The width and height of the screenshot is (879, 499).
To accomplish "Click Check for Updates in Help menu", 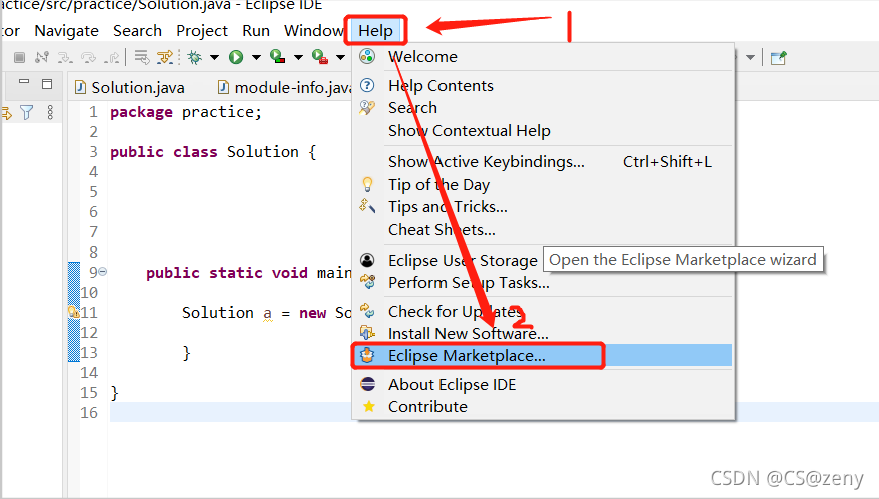I will pyautogui.click(x=454, y=311).
